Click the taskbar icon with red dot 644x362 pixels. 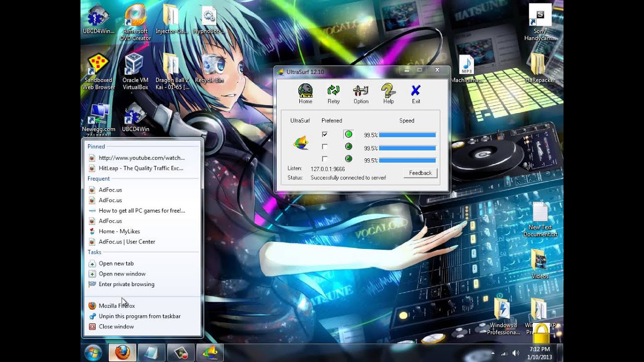[181, 352]
